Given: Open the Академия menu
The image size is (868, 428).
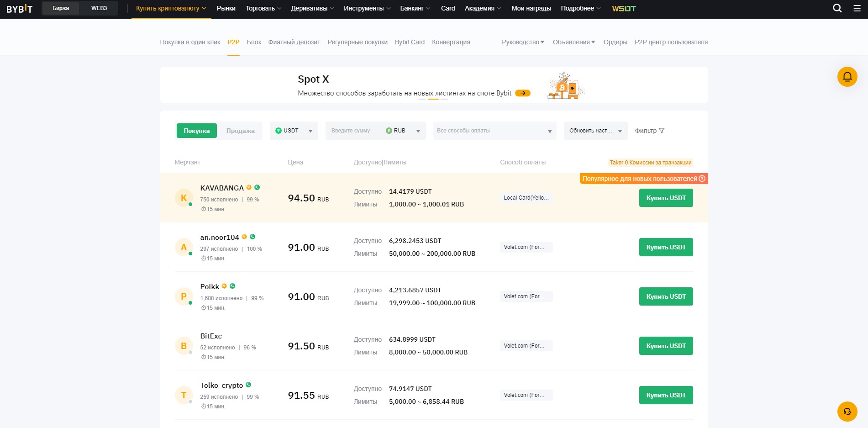Looking at the screenshot, I should (483, 9).
